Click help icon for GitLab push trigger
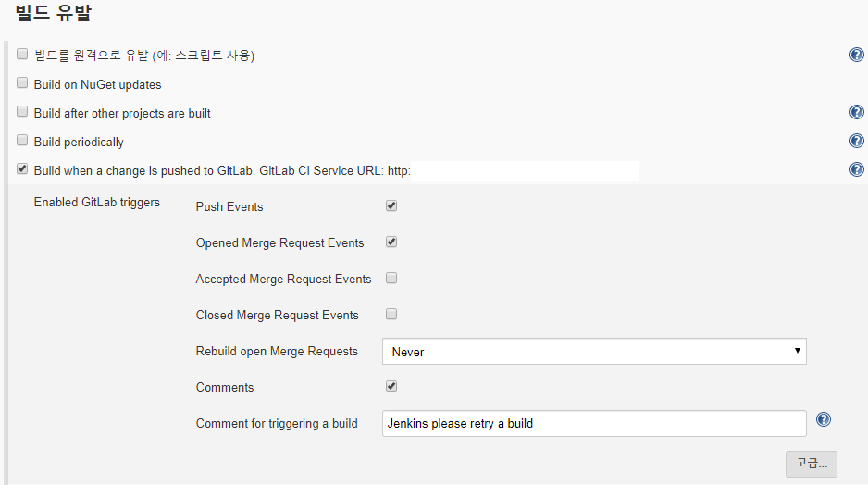The width and height of the screenshot is (868, 485). pyautogui.click(x=856, y=169)
